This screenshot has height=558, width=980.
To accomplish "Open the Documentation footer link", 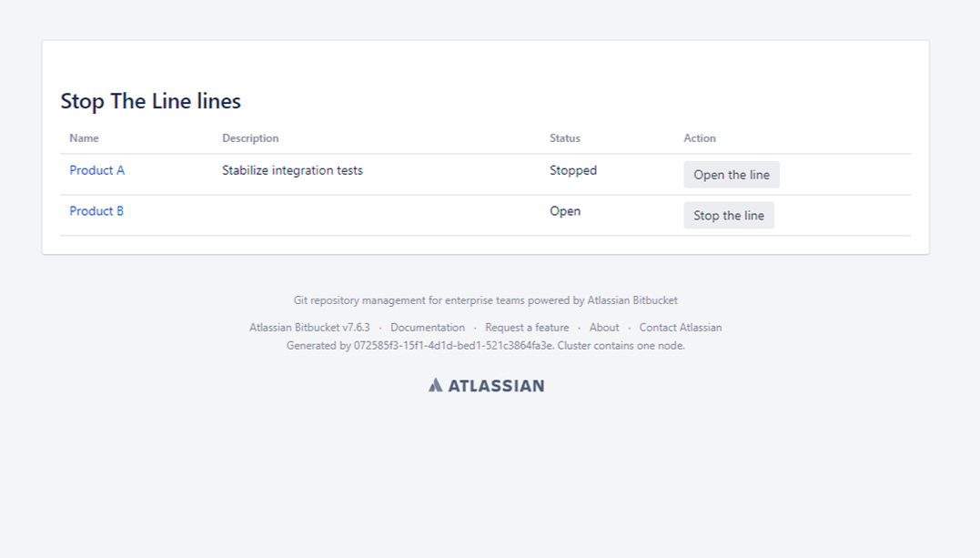I will 427,328.
